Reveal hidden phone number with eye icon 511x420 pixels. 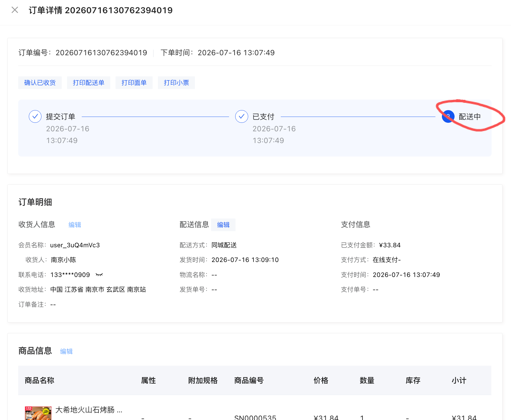99,275
